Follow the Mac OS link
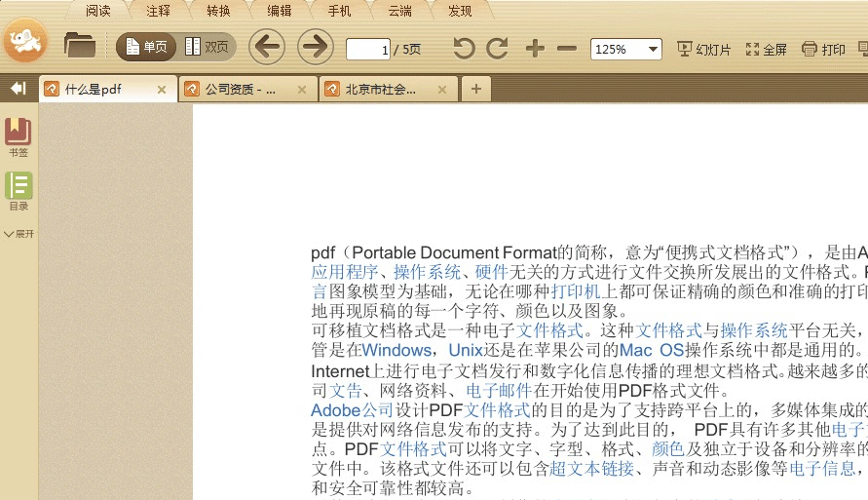 652,351
